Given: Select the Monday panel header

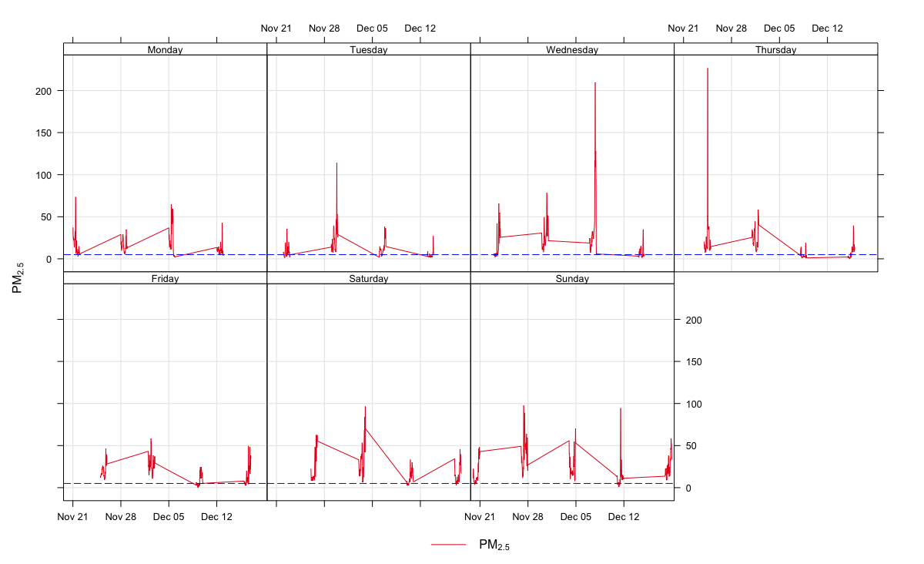Looking at the screenshot, I should tap(165, 50).
